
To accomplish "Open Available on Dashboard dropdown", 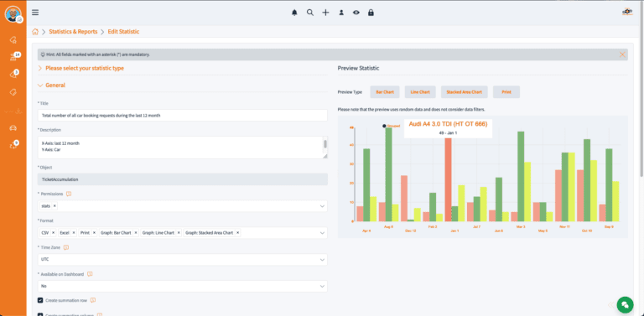I will 182,286.
